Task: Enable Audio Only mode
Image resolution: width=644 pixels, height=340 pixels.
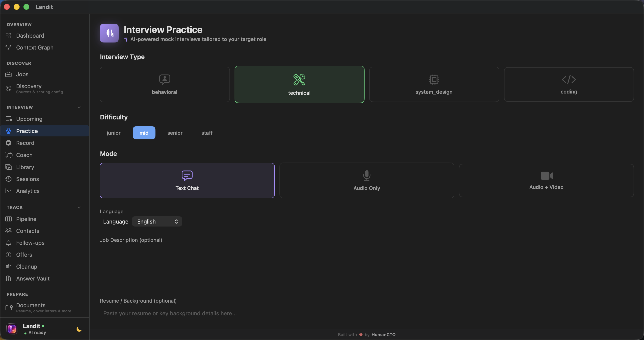Action: click(366, 180)
